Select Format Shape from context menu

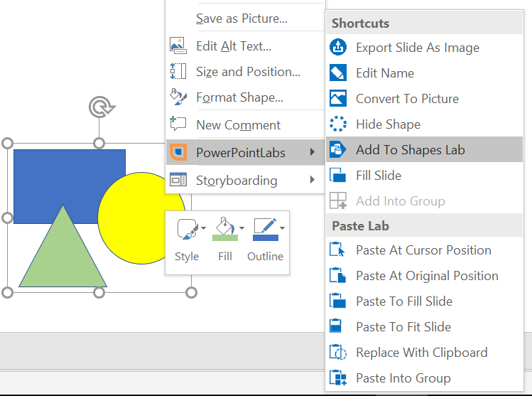[x=239, y=97]
